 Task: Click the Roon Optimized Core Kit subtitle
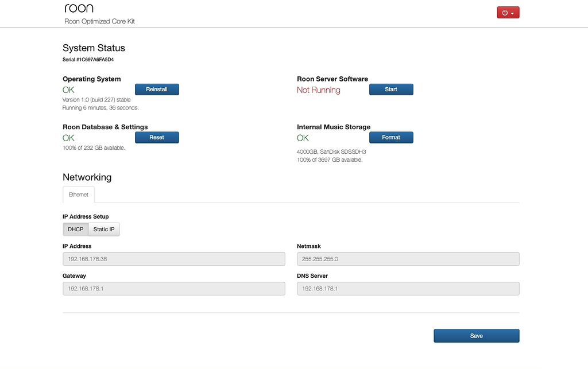point(99,21)
